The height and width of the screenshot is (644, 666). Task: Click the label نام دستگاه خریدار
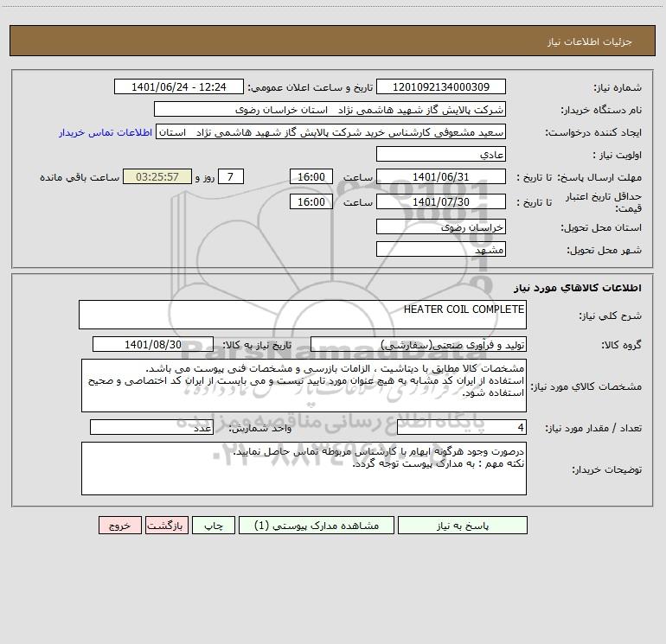coord(601,110)
